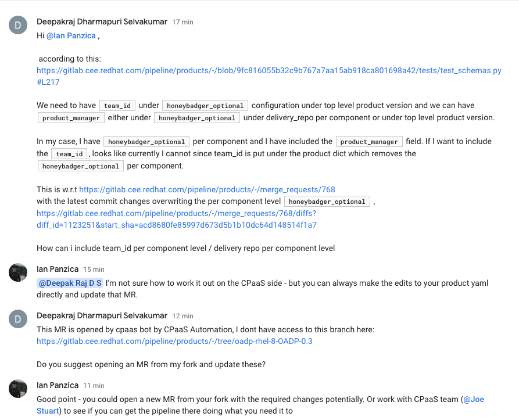This screenshot has height=420, width=519.
Task: Click Deepakraj's name on the 12 min message
Action: pyautogui.click(x=102, y=315)
